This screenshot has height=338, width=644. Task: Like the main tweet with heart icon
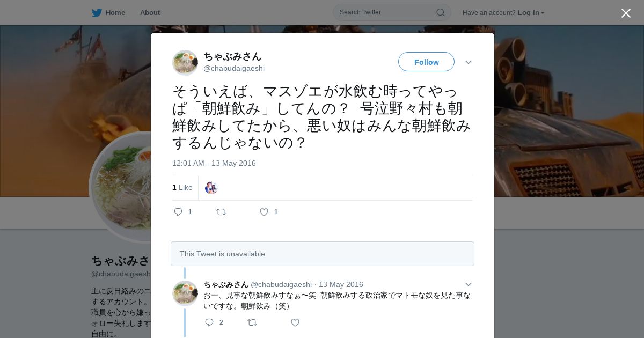coord(264,212)
